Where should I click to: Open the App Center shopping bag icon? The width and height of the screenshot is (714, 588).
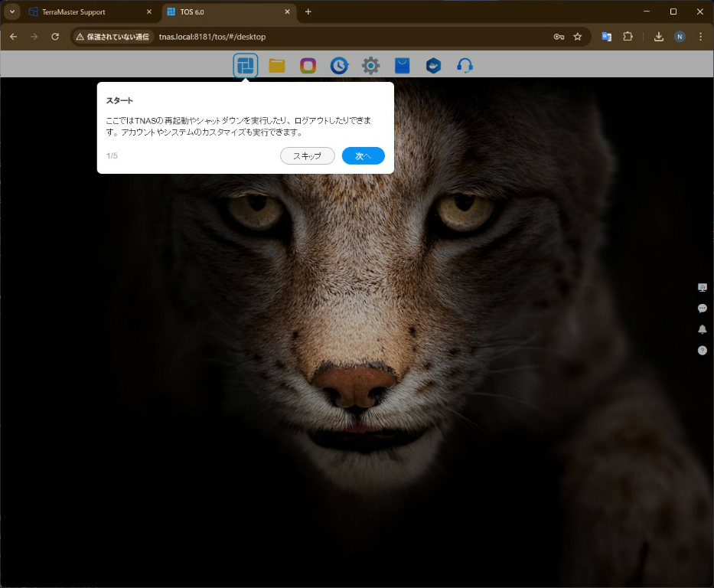(x=403, y=66)
